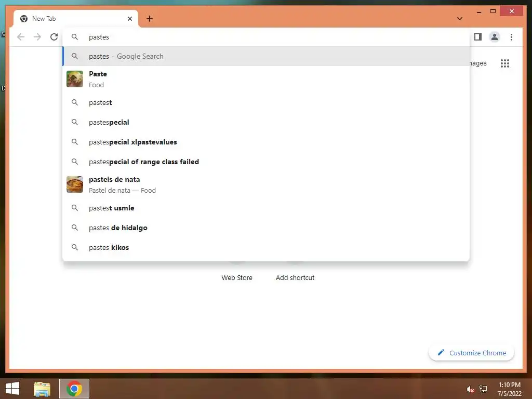The height and width of the screenshot is (399, 532).
Task: Click the address bar containing pastes
Action: point(267,37)
